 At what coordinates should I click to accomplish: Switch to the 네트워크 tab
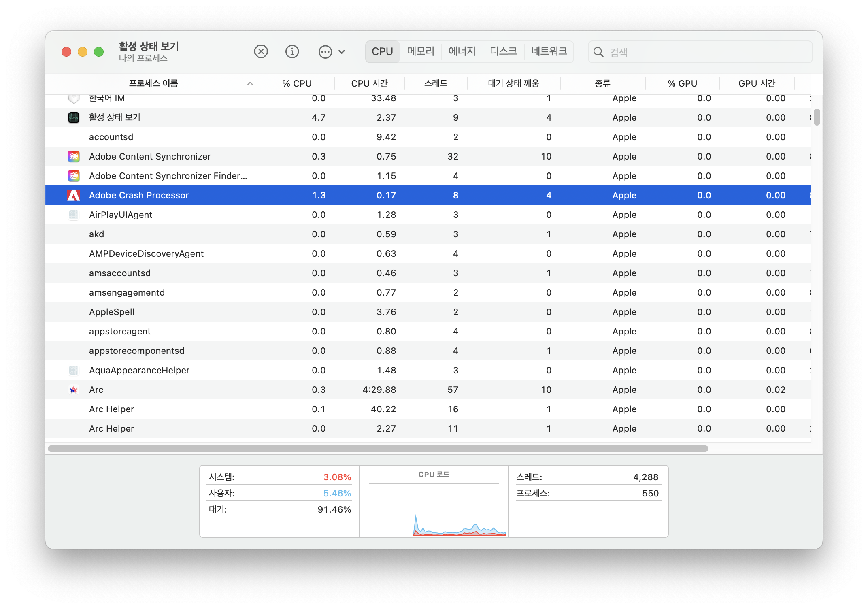pyautogui.click(x=549, y=51)
